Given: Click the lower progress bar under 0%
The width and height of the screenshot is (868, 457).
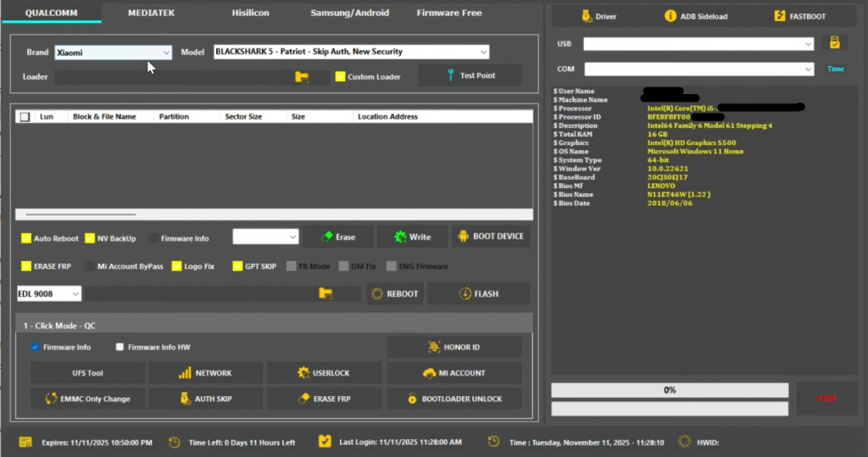Looking at the screenshot, I should [x=670, y=409].
